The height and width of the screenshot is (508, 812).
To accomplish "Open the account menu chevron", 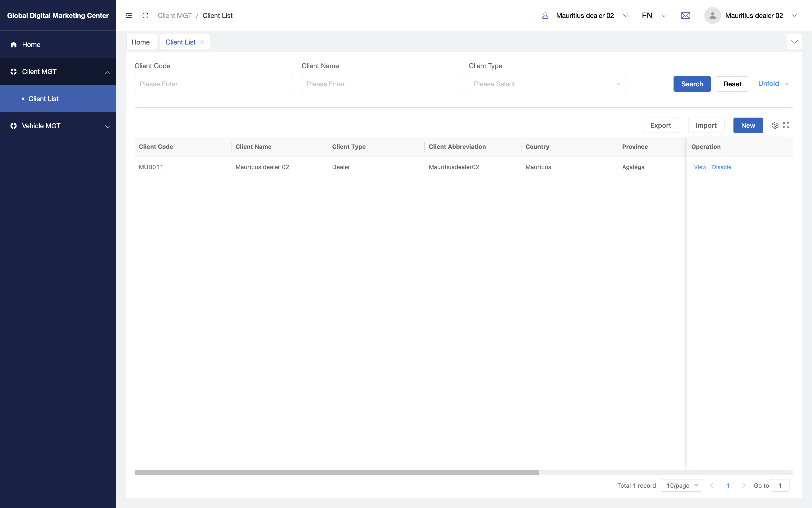I will [x=794, y=15].
